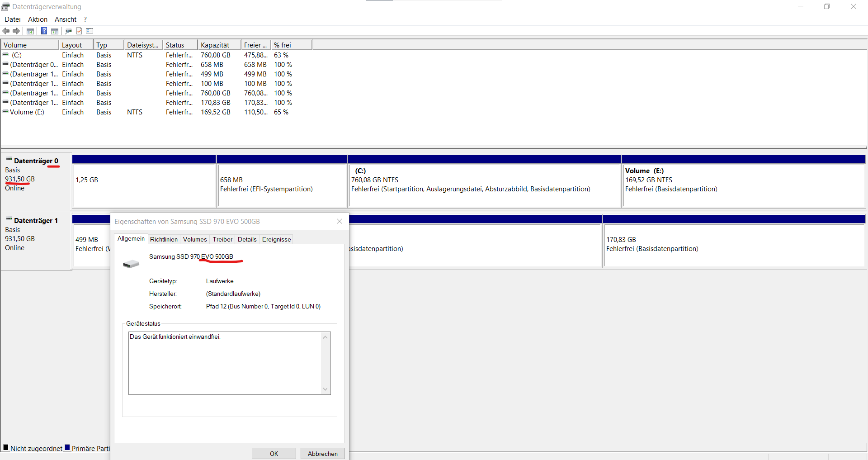868x460 pixels.
Task: Click the 65 % free cell
Action: 281,112
